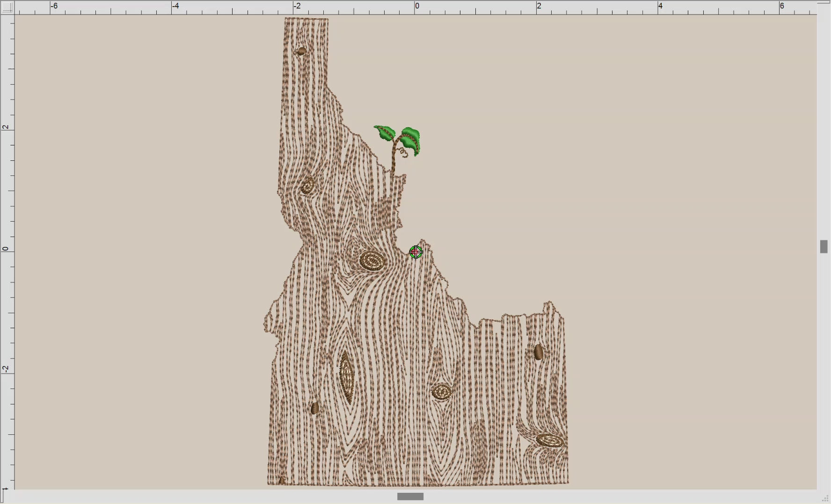Click the horizontal scrollbar thumb at the bottom
Image resolution: width=831 pixels, height=504 pixels.
pyautogui.click(x=409, y=497)
